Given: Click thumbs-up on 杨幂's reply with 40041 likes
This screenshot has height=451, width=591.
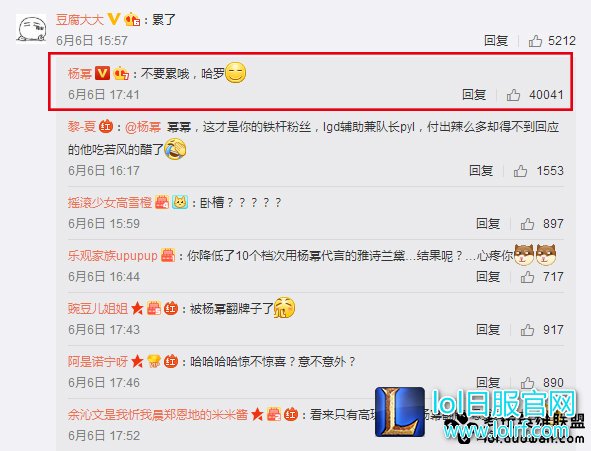Looking at the screenshot, I should [513, 95].
